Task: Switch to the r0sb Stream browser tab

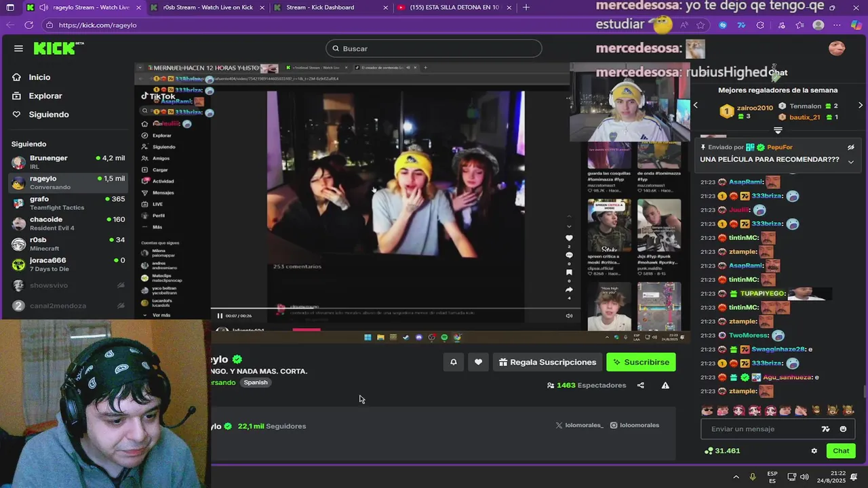Action: [208, 7]
